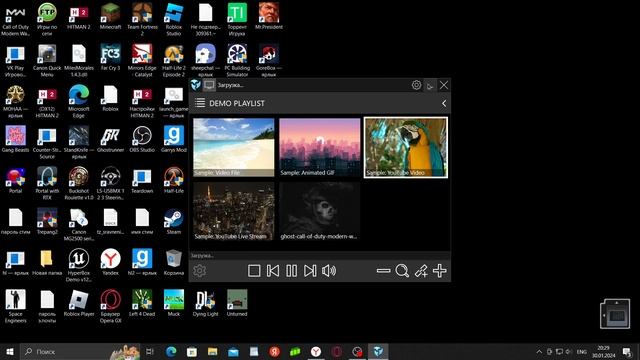The width and height of the screenshot is (640, 360).
Task: Select the Team Fortress 2 shortcut
Action: [142, 19]
